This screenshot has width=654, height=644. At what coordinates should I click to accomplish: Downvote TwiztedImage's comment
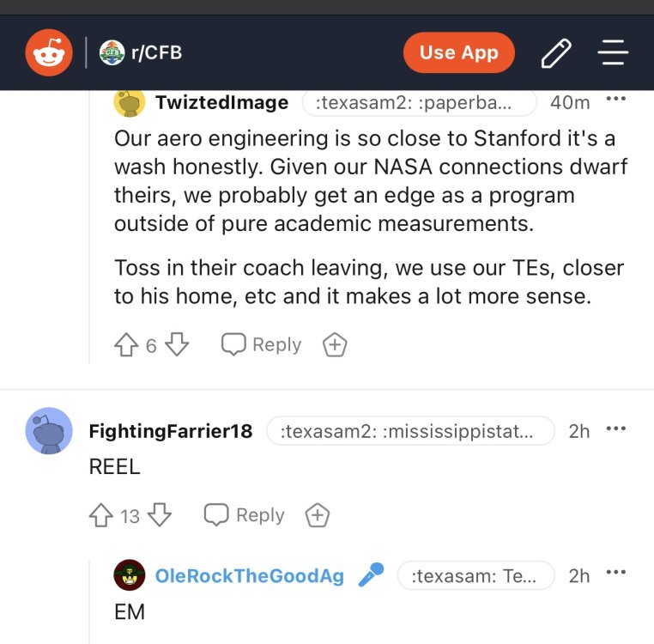point(176,345)
